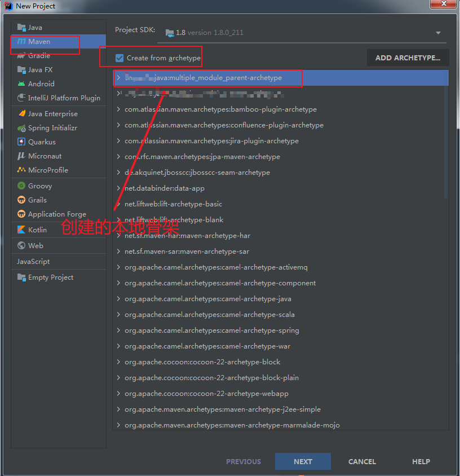The width and height of the screenshot is (460, 476).
Task: Select Java Enterprise project type label
Action: (53, 114)
